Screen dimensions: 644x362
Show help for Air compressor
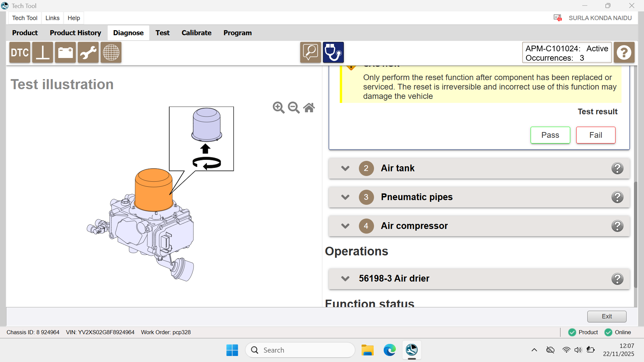(618, 226)
